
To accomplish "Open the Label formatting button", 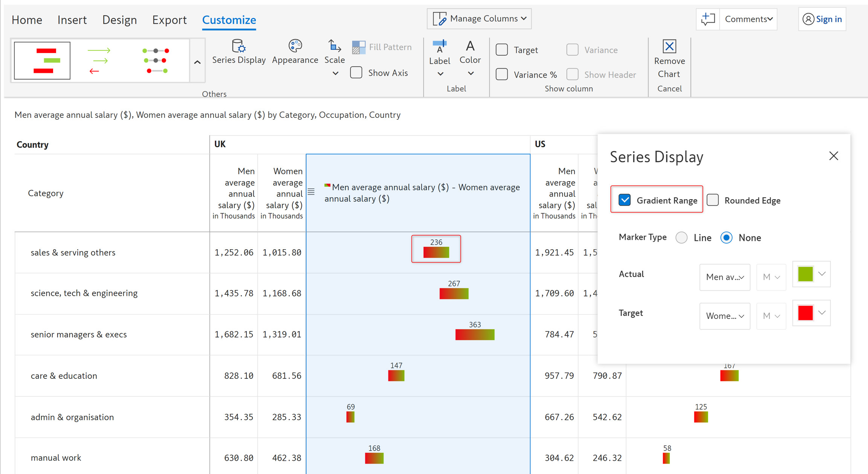I will tap(439, 57).
